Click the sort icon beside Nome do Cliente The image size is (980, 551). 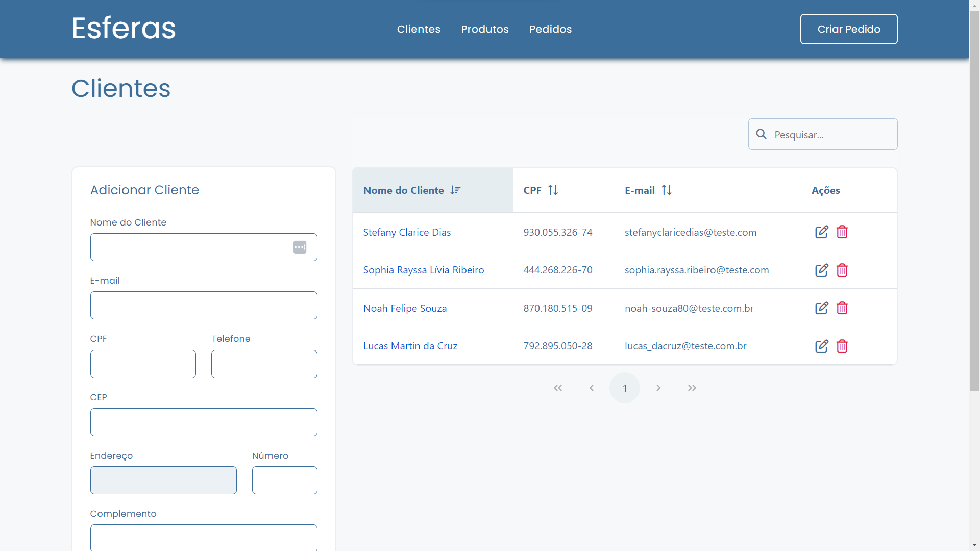pos(455,190)
